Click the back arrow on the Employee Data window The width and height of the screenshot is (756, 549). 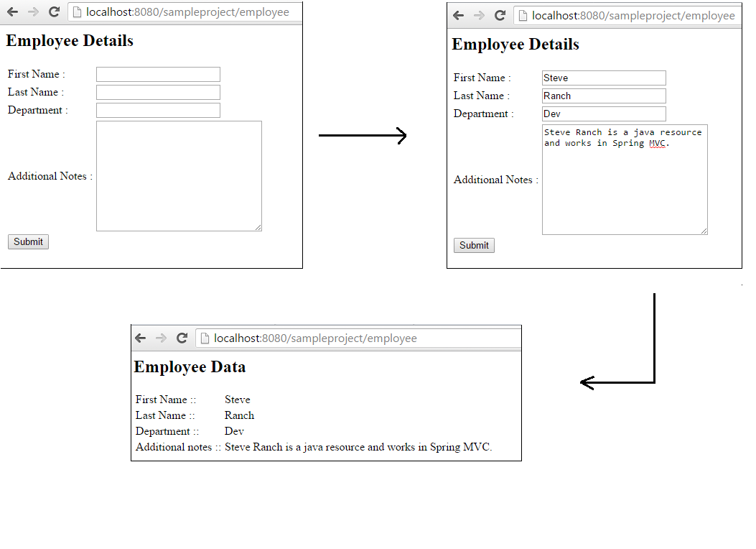(141, 338)
